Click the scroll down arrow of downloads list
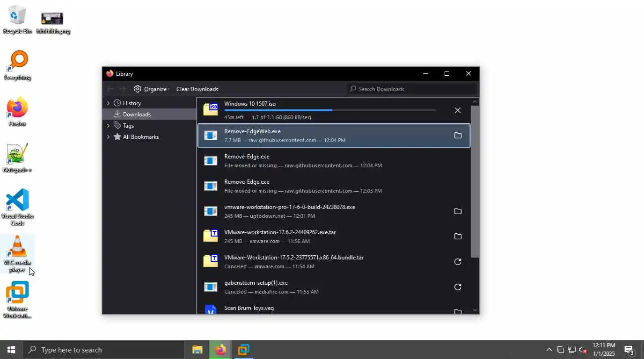The image size is (644, 359). tap(475, 309)
